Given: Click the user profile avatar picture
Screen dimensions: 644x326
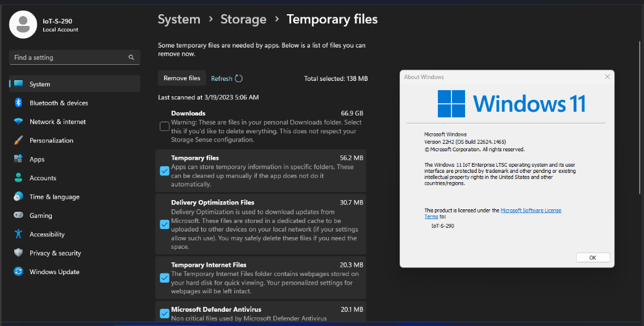Looking at the screenshot, I should (23, 25).
